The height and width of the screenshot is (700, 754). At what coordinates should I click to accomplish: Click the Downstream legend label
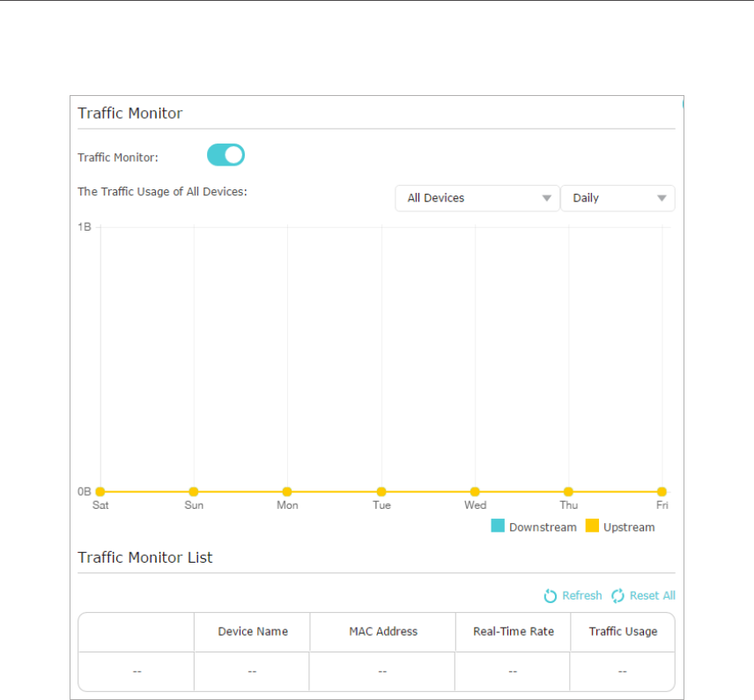543,527
